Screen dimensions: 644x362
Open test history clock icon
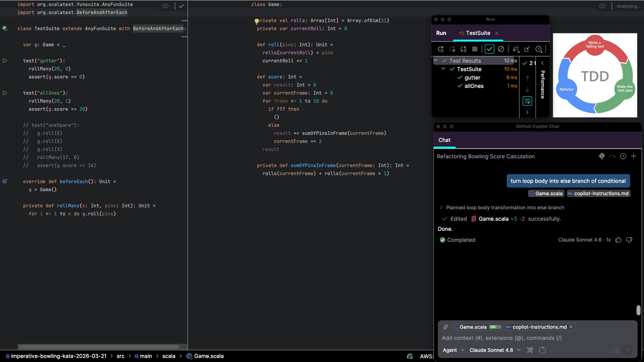[x=539, y=49]
